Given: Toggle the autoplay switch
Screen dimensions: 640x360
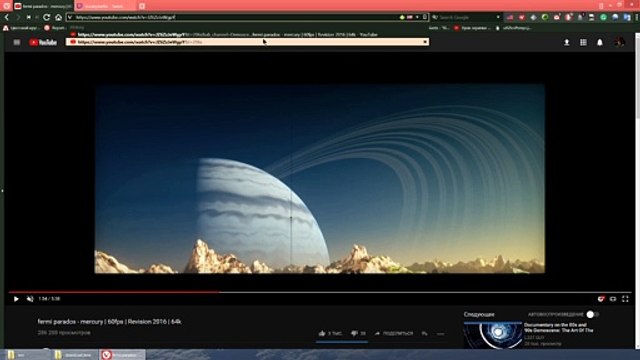Looking at the screenshot, I should click(x=592, y=314).
